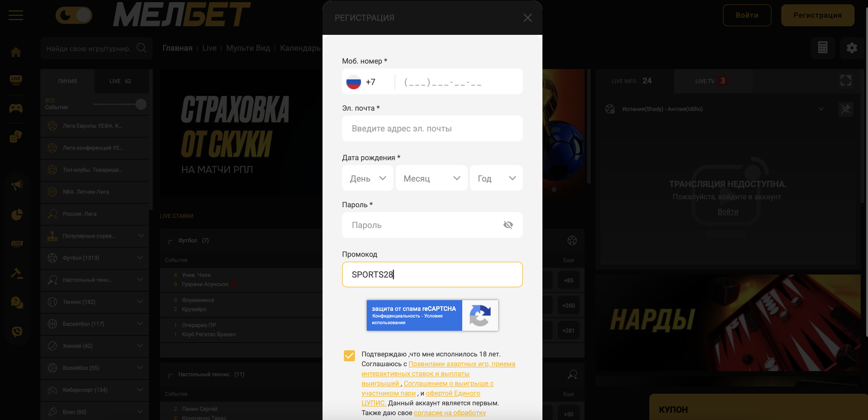Open the gamepad icon in sidebar
868x420 pixels.
(16, 108)
